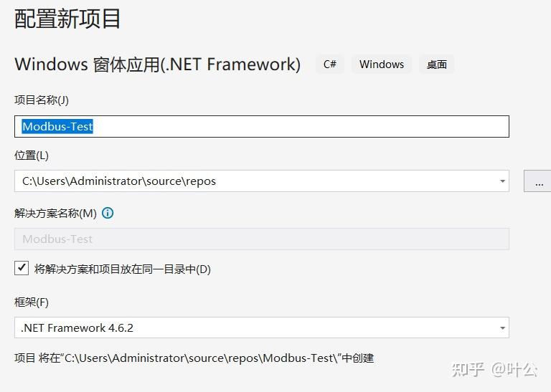Viewport: 551px width, 392px height.
Task: Click the Windows 窗体应用(.NET Framework) template title
Action: click(157, 64)
